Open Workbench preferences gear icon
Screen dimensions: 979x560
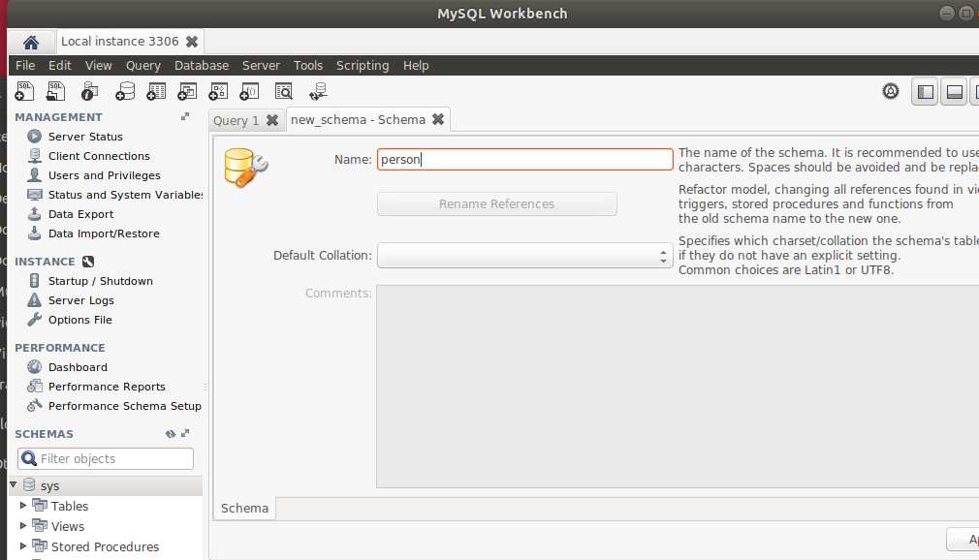pyautogui.click(x=891, y=91)
